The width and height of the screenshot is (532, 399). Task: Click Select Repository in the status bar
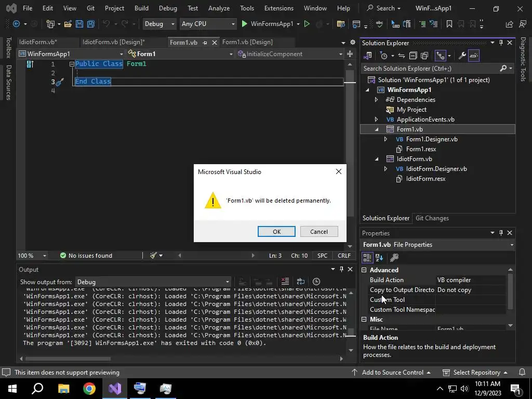click(475, 372)
